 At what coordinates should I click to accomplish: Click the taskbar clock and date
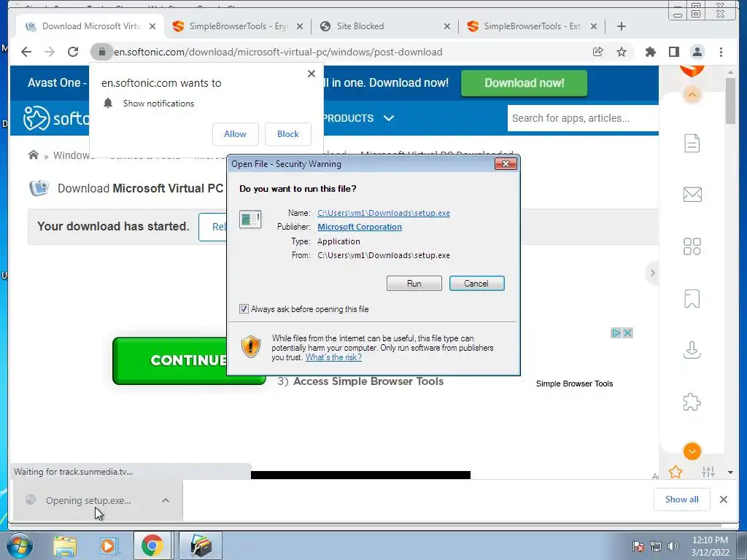pyautogui.click(x=710, y=546)
